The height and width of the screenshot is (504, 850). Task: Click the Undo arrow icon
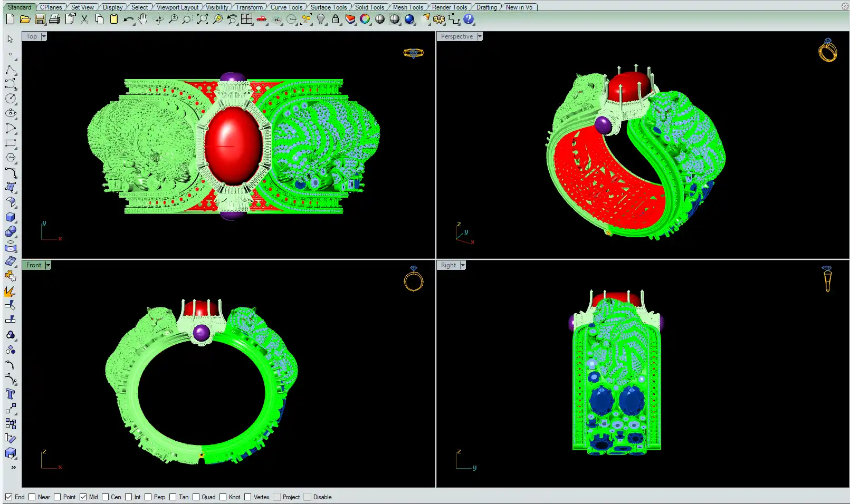coord(128,20)
